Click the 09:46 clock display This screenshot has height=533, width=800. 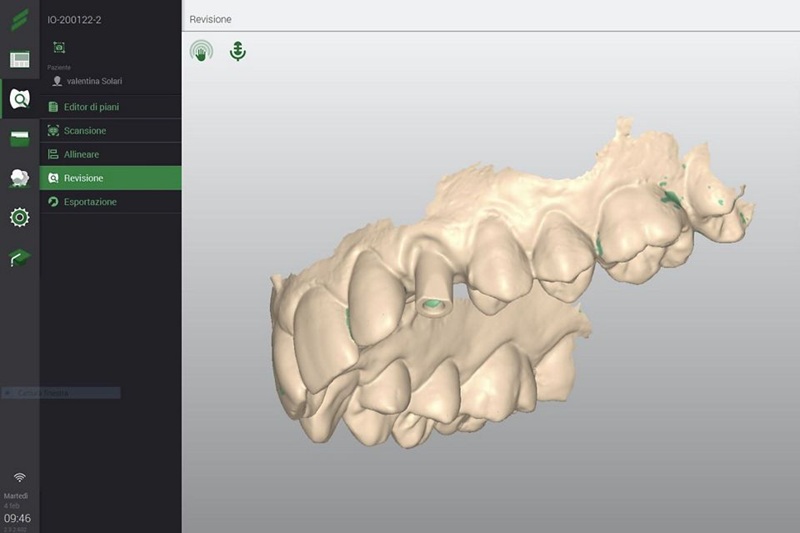pos(17,518)
